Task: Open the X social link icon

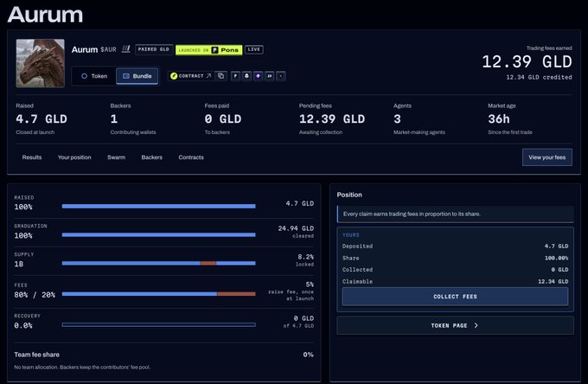Action: point(280,76)
